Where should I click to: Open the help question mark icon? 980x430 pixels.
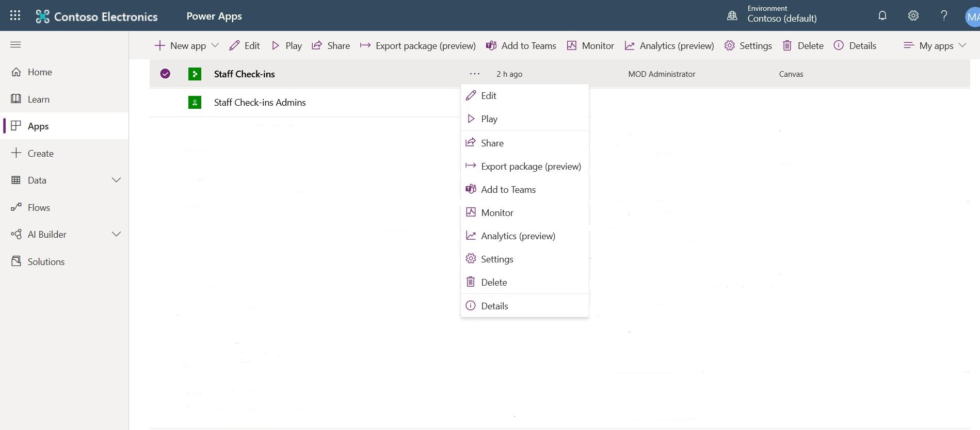point(944,15)
